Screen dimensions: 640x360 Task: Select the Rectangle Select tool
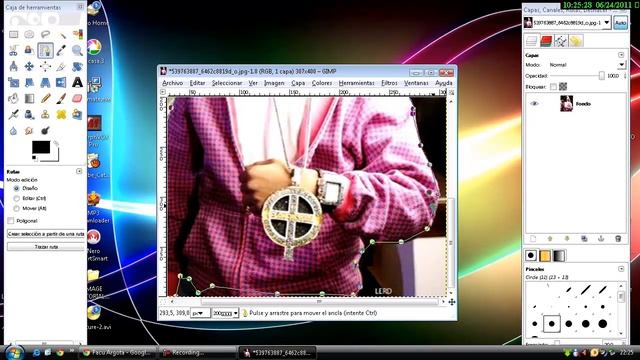13,35
